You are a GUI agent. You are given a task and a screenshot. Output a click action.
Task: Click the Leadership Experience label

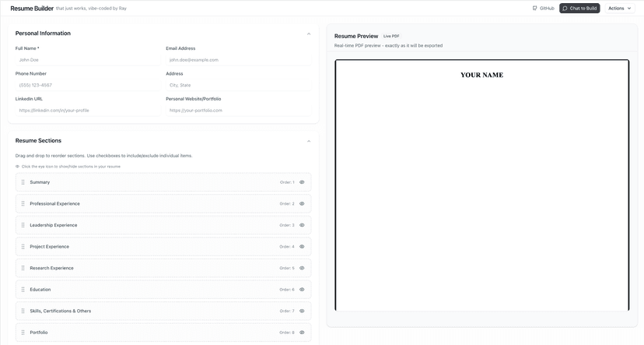click(54, 225)
